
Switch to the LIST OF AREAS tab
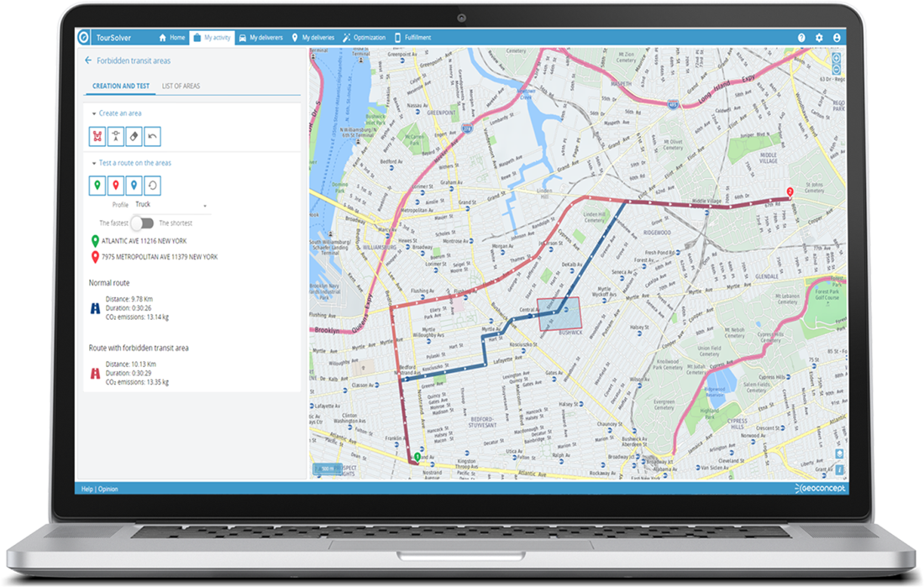click(x=181, y=86)
